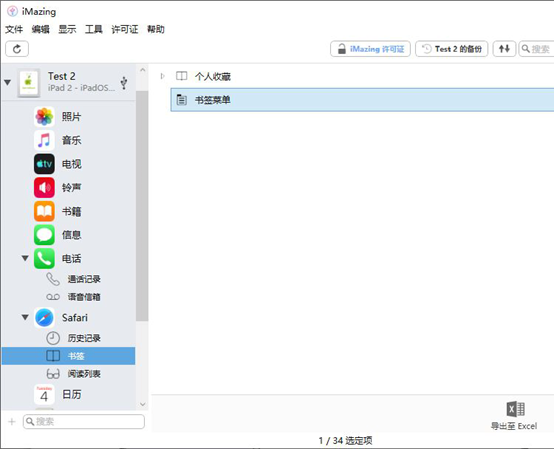This screenshot has height=449, width=554.
Task: Click the sidebar vertical scrollbar thumb
Action: (142, 206)
